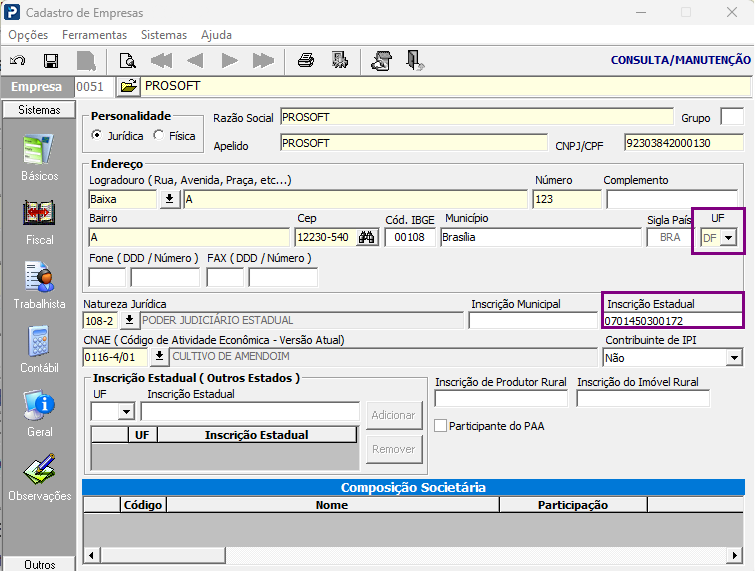Screen dimensions: 755x572
Task: Click the printer icon
Action: coord(306,61)
